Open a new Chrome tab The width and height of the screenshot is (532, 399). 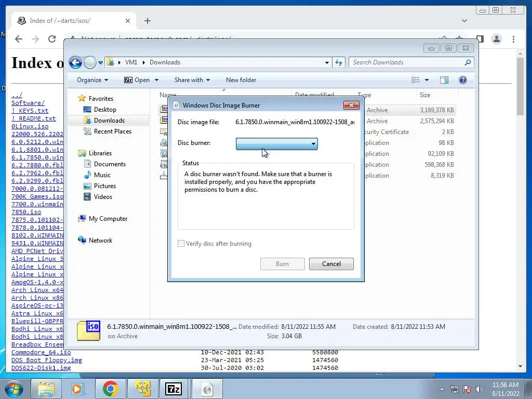point(147,21)
